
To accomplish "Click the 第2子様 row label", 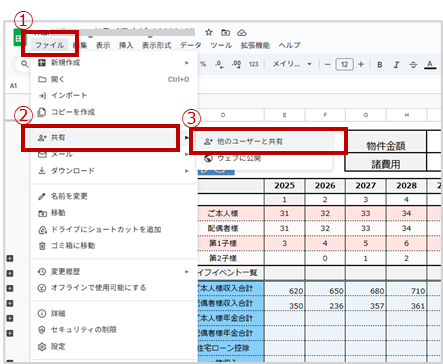I will (x=223, y=258).
